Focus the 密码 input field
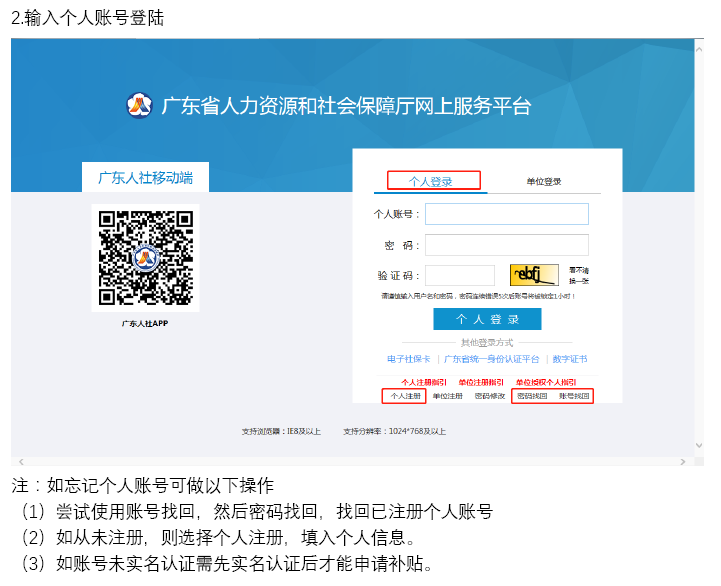Screen dimensions: 721x586 507,245
